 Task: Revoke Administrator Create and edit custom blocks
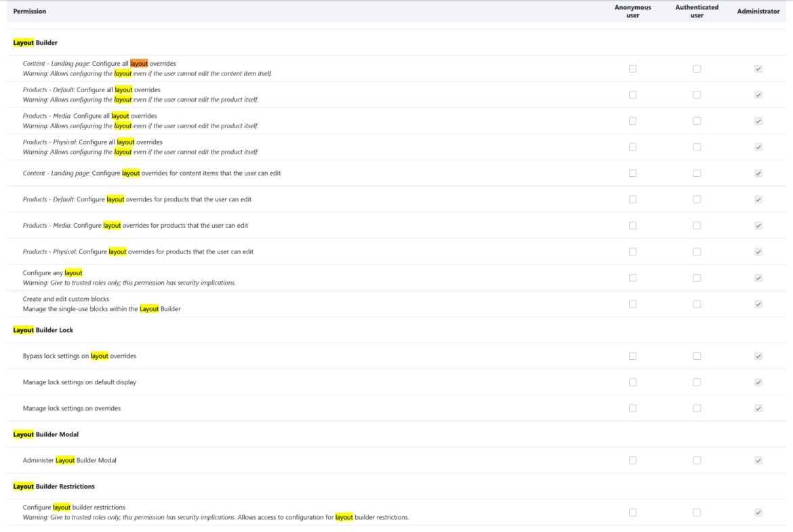(x=758, y=304)
